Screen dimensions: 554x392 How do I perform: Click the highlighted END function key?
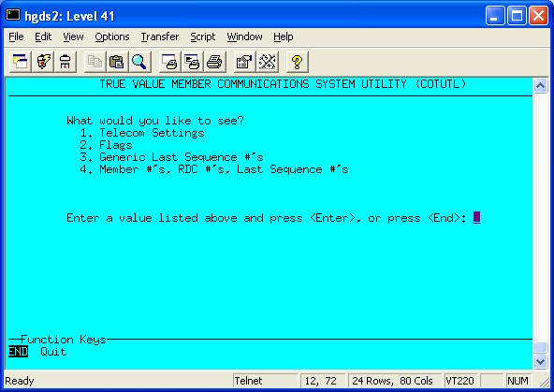18,352
